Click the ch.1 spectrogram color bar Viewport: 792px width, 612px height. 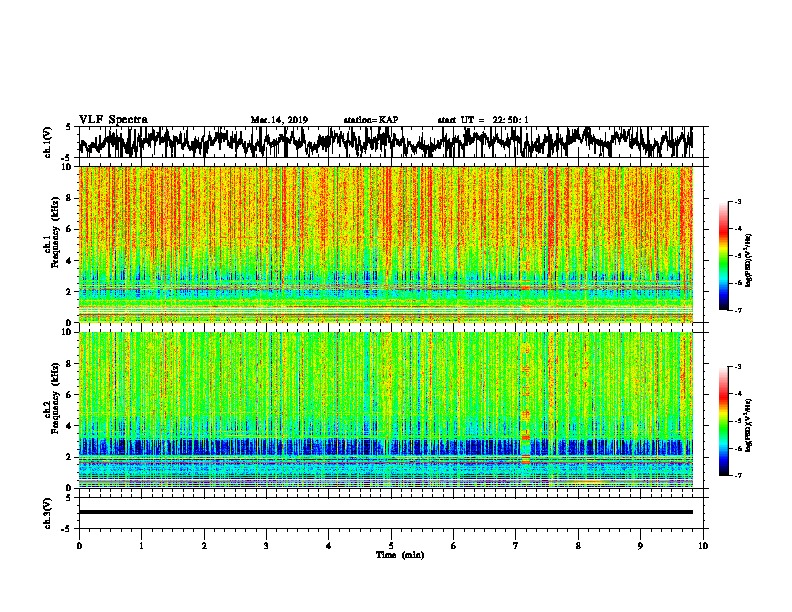pyautogui.click(x=724, y=256)
